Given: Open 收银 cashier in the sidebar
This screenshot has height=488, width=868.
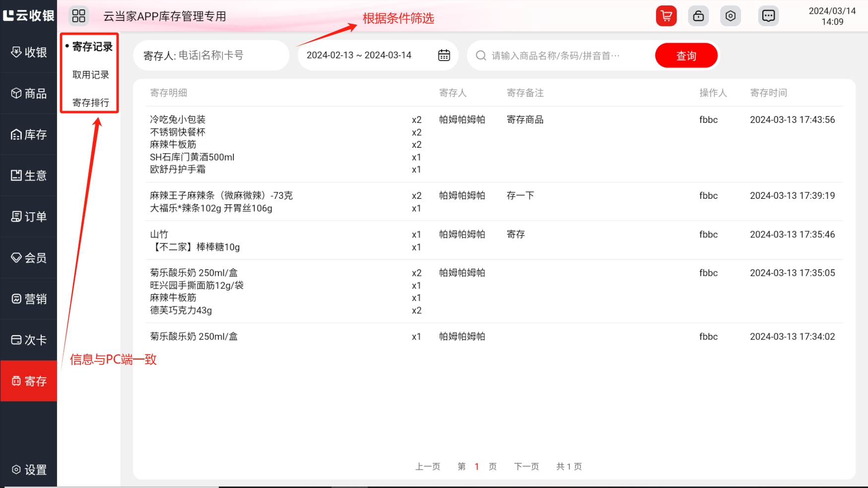Looking at the screenshot, I should pyautogui.click(x=29, y=52).
